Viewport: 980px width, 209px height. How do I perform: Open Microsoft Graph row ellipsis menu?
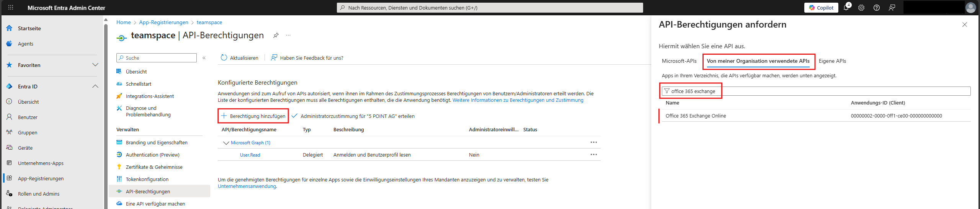coord(593,142)
